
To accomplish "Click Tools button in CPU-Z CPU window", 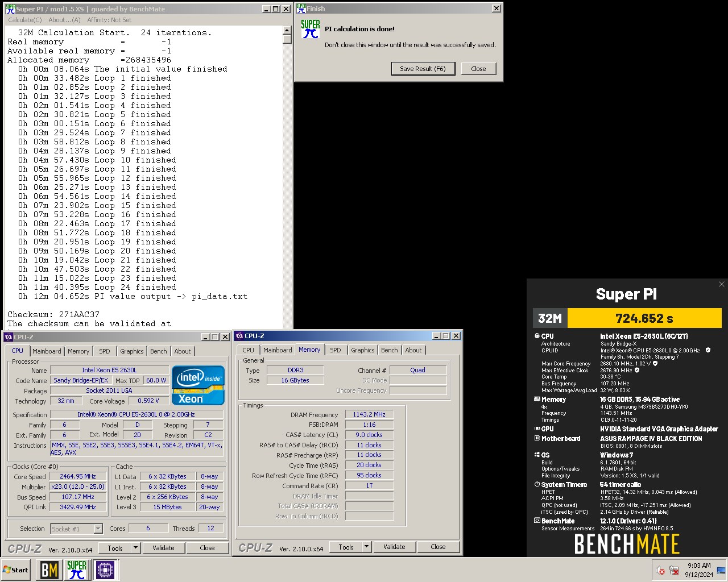I will [x=115, y=548].
